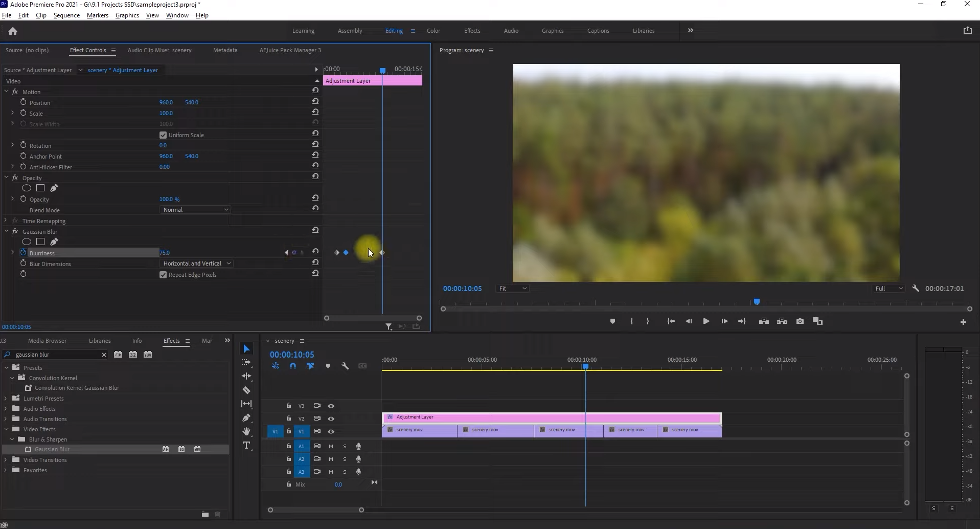Hide track V2 with the eye icon
980x529 pixels.
click(x=331, y=418)
